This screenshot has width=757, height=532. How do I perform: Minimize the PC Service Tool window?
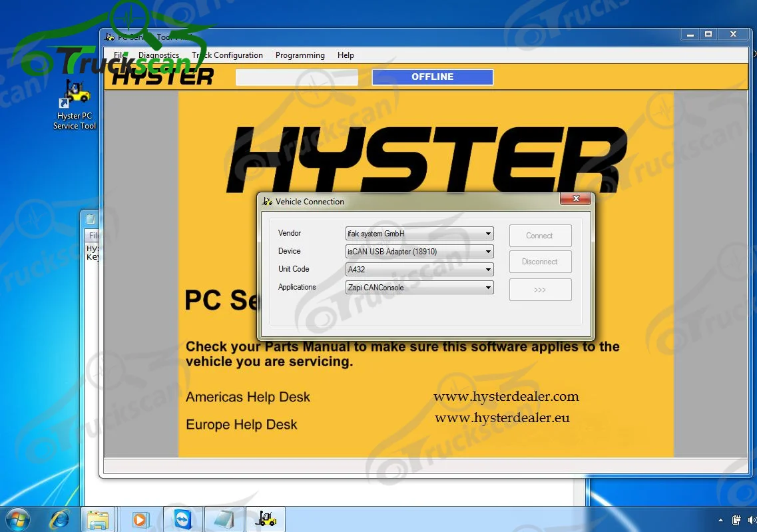pos(690,34)
